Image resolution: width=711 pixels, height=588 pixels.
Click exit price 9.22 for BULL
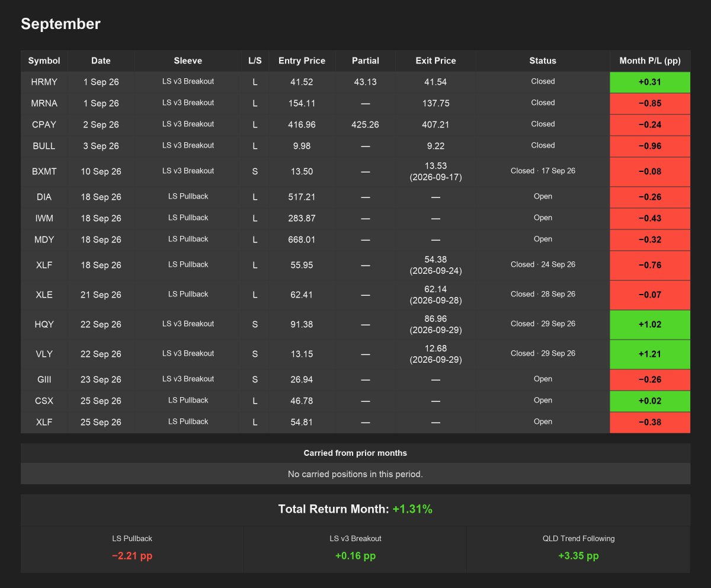click(435, 146)
